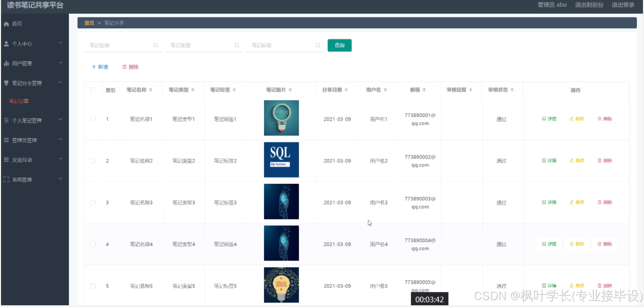
Task: Click 删除 for 笔记名称4 row
Action: coord(605,244)
